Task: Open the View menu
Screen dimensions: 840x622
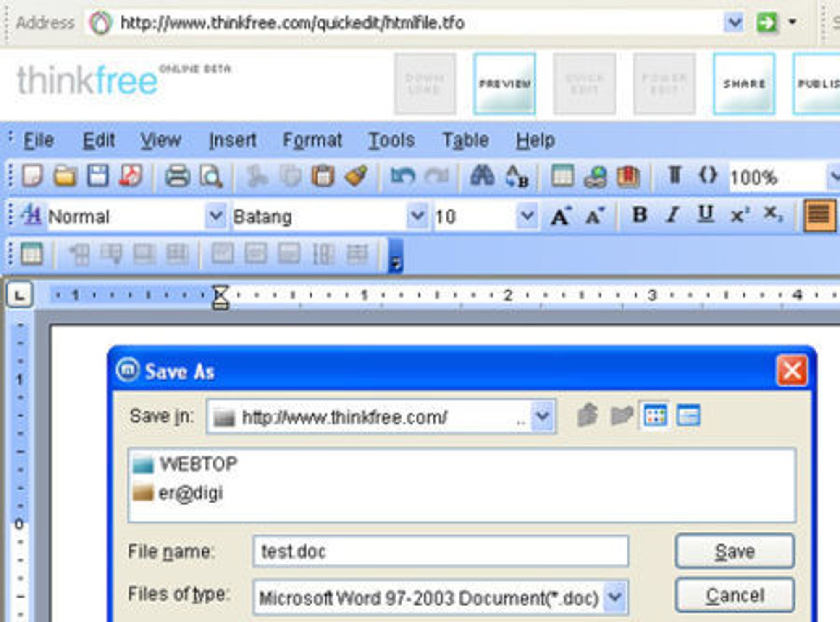Action: 160,140
